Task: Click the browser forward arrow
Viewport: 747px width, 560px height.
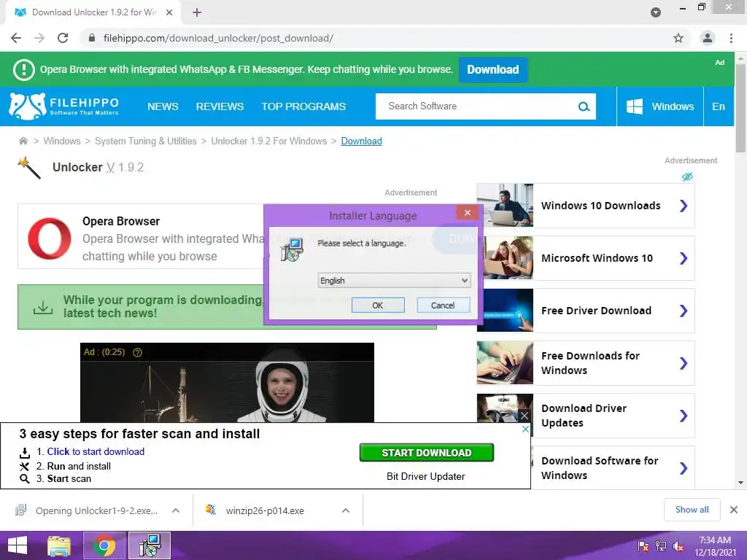Action: (39, 38)
